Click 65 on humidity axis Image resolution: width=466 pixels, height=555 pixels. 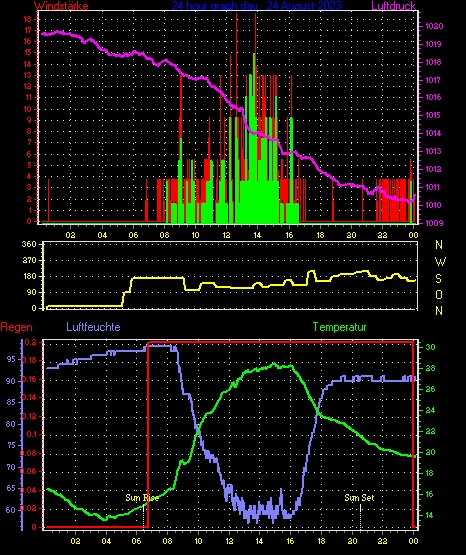pos(11,488)
